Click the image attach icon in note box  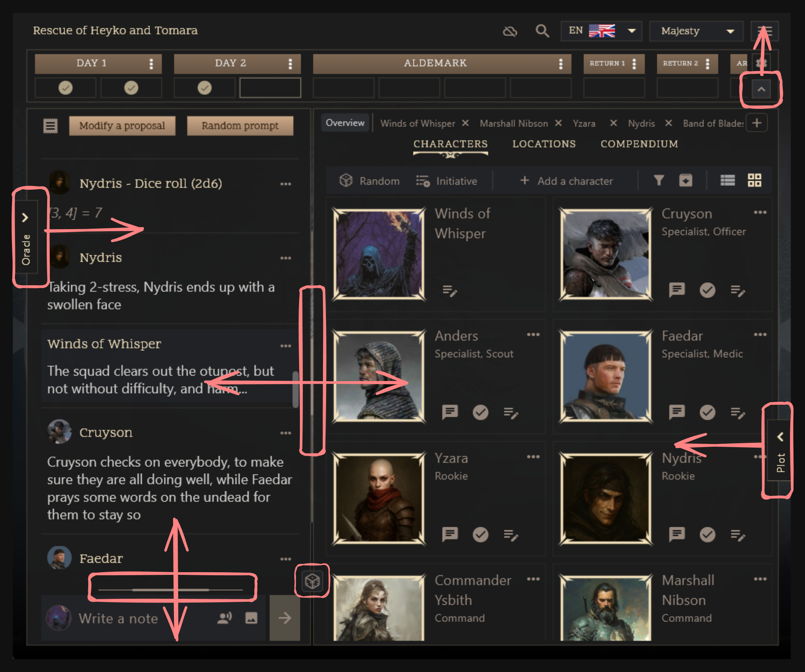[251, 618]
